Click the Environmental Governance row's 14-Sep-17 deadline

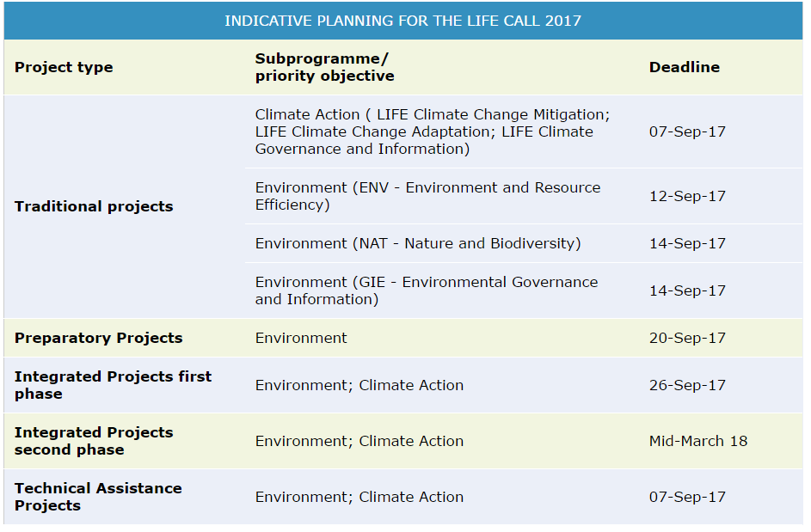687,290
